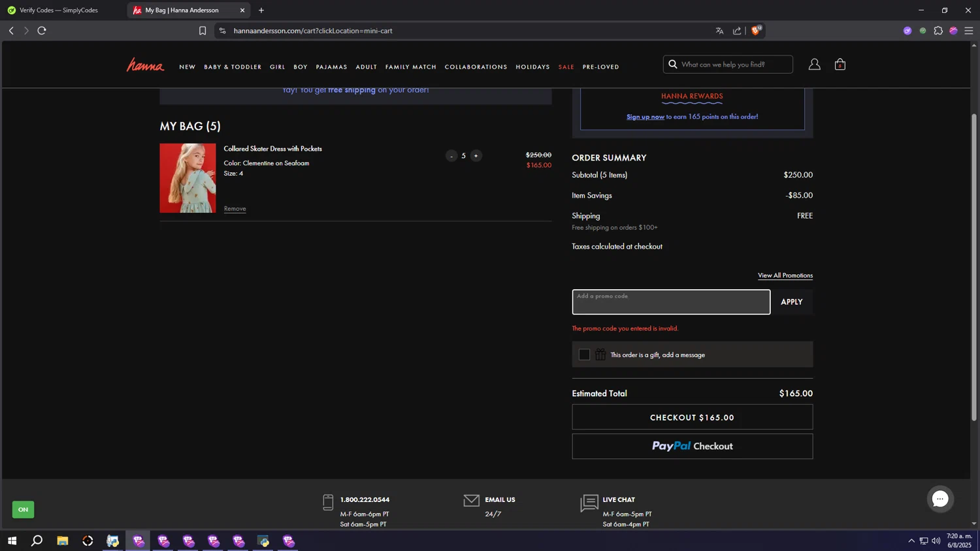
Task: Switch to the Verify Codes — SimplyCodes tab
Action: (59, 10)
